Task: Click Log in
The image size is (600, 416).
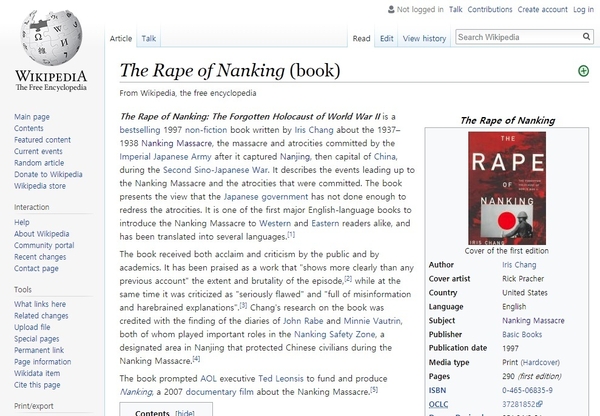Action: (584, 10)
